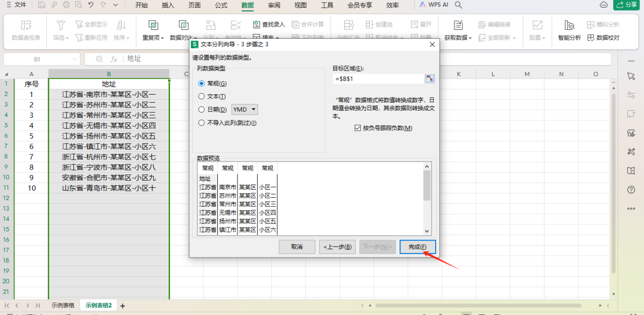Click the search magnifier next to WPS AI
This screenshot has height=315, width=644.
458,5
